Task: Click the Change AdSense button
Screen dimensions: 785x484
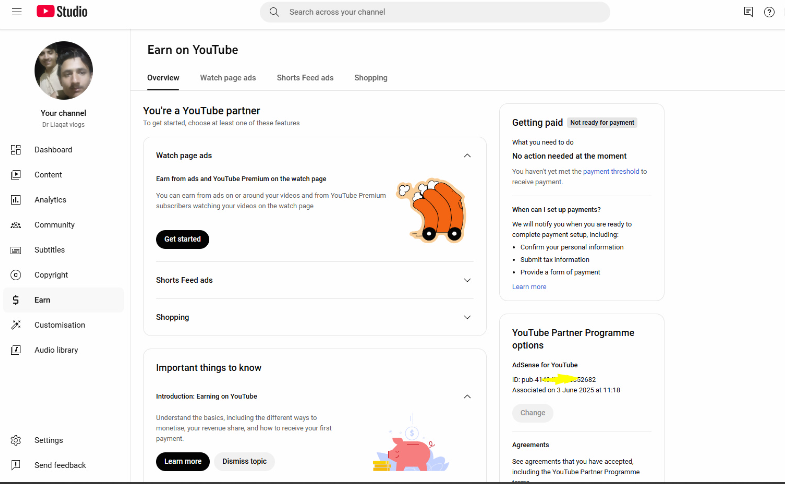Action: [x=533, y=413]
